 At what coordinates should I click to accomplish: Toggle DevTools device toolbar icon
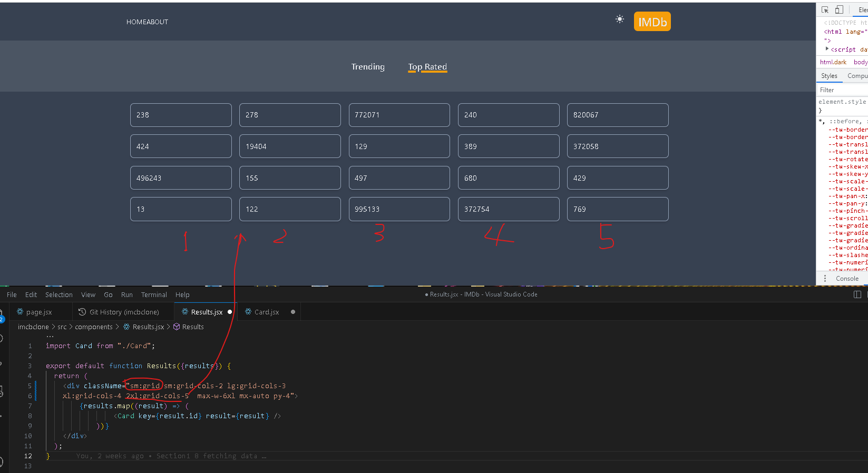click(x=839, y=9)
